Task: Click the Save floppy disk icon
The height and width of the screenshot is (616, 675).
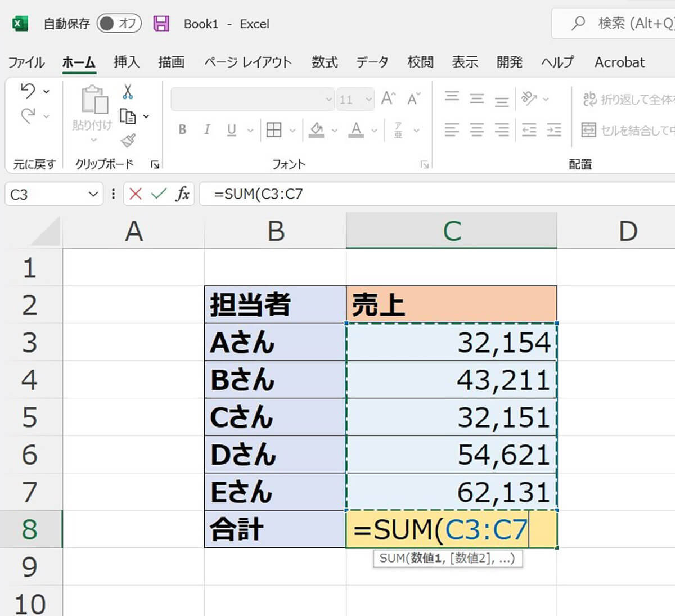Action: 161,24
